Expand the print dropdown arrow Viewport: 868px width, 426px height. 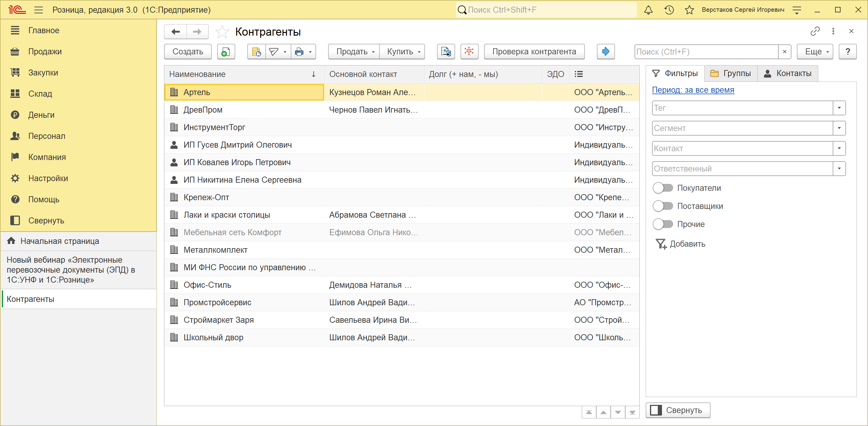pyautogui.click(x=310, y=52)
